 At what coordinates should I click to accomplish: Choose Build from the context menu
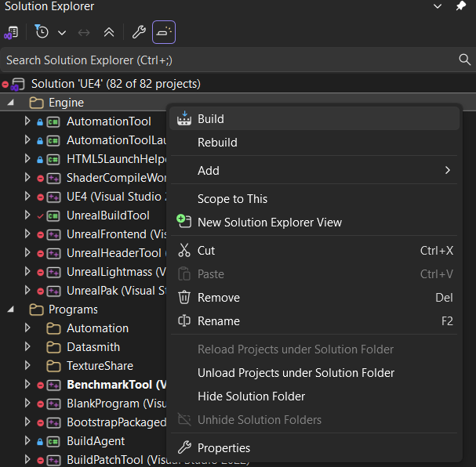coord(314,118)
